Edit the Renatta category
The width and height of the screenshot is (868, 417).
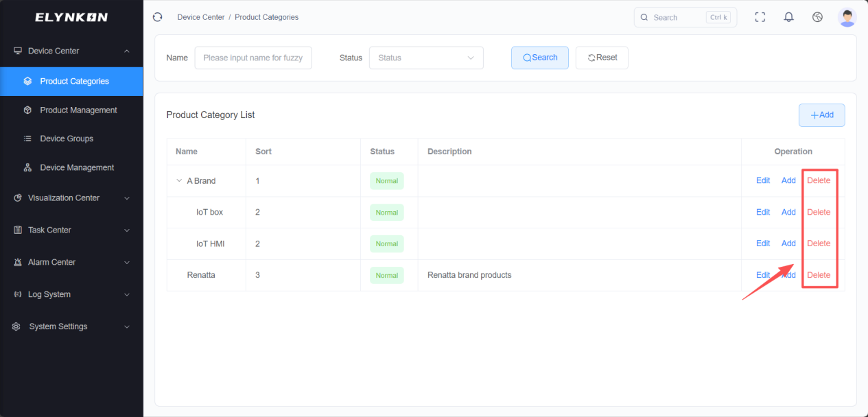763,275
